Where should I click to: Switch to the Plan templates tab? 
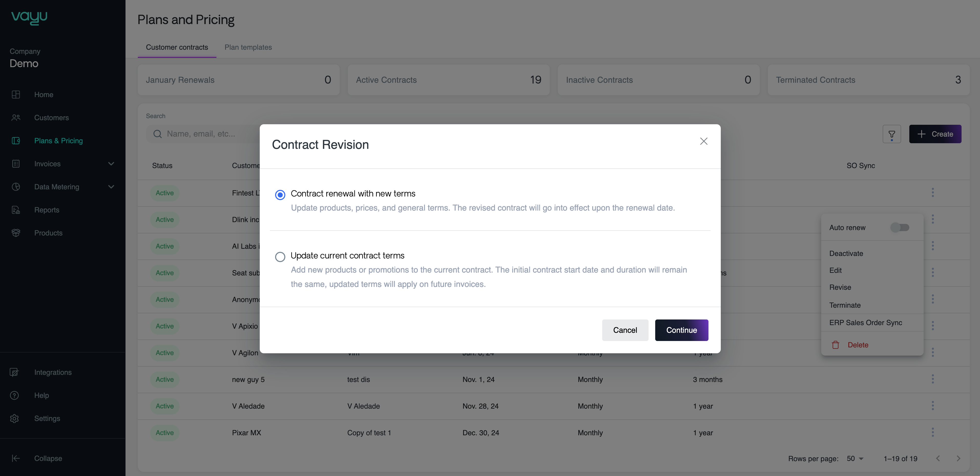248,47
